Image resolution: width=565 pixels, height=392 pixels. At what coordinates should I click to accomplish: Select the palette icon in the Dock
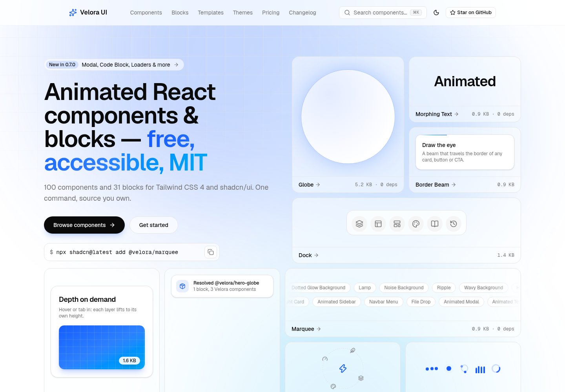416,224
